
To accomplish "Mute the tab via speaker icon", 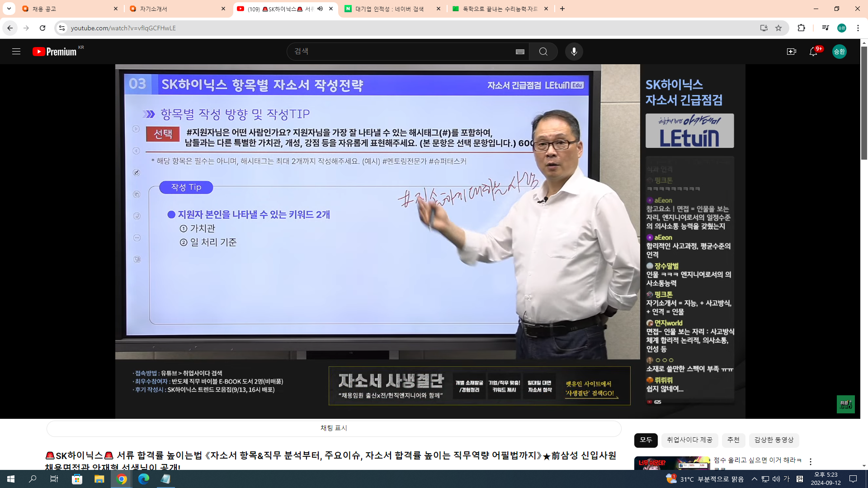I will (x=320, y=9).
